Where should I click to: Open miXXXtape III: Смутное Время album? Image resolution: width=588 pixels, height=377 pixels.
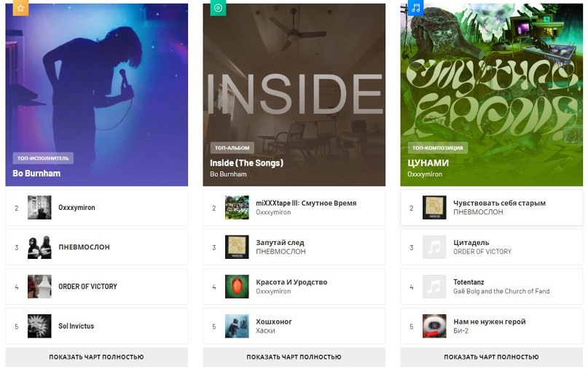pyautogui.click(x=294, y=207)
